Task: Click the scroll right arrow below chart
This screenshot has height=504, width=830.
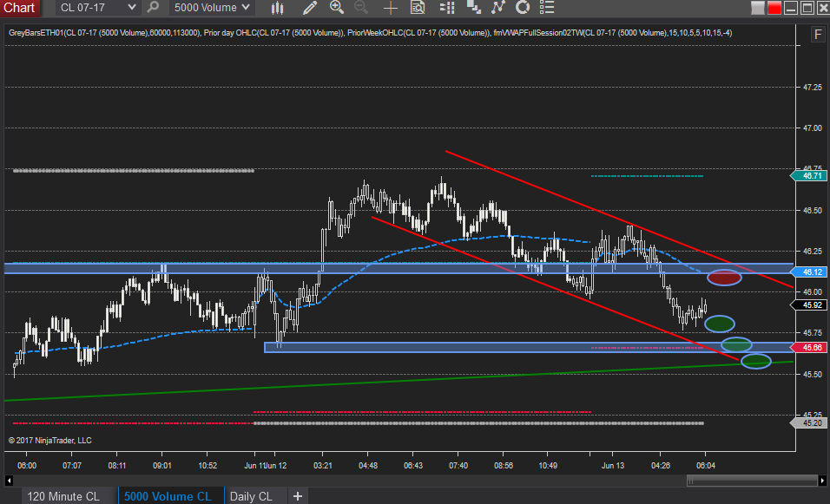Action: pyautogui.click(x=821, y=481)
